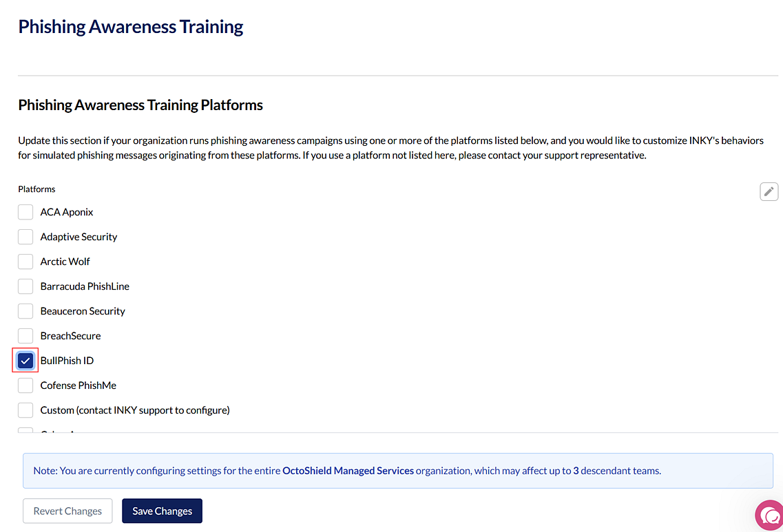Click the Phishing Awareness Training Platforms heading
Image resolution: width=783 pixels, height=532 pixels.
(140, 105)
